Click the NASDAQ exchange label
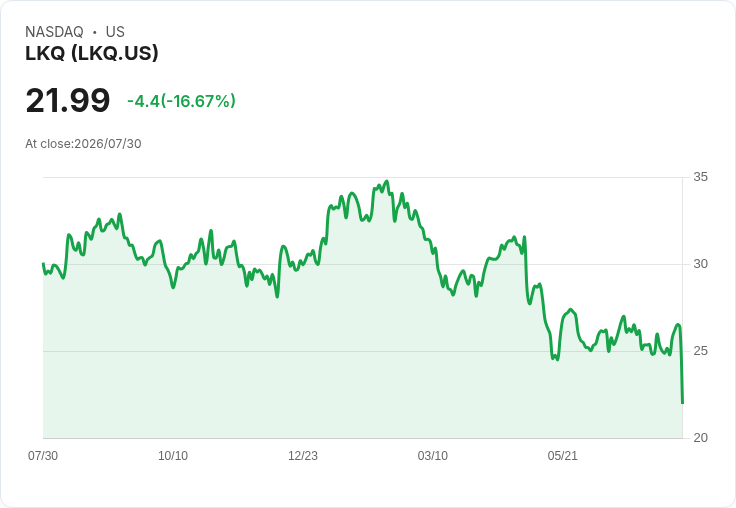This screenshot has height=508, width=736. pos(54,32)
